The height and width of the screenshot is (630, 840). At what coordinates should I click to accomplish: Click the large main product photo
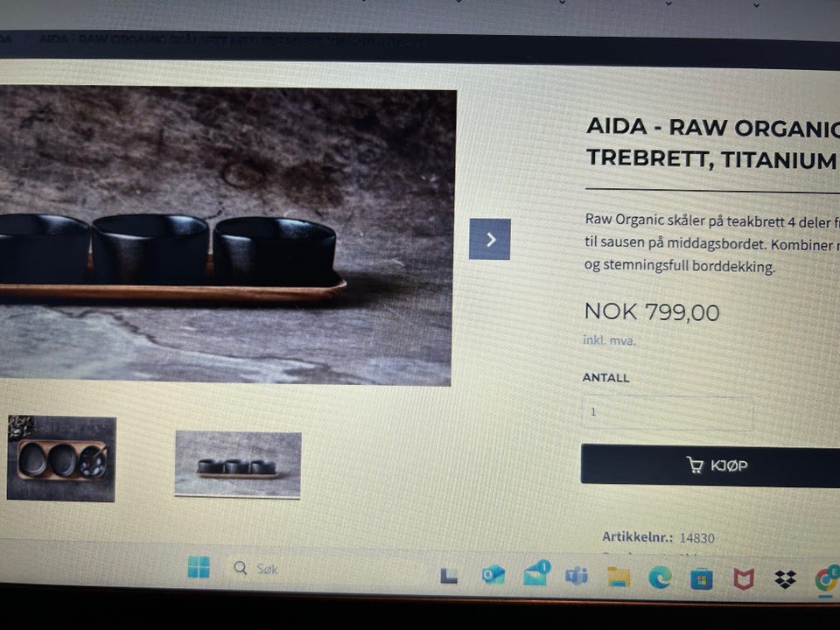tap(226, 235)
